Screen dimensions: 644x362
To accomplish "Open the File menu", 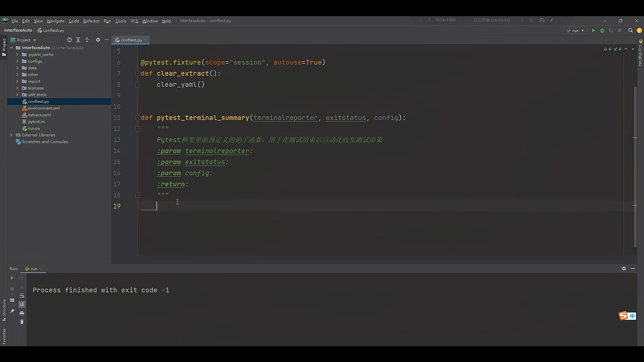I will (15, 21).
